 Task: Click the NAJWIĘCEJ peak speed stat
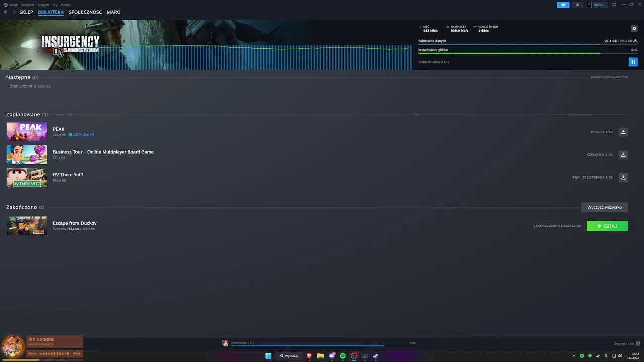coord(457,29)
